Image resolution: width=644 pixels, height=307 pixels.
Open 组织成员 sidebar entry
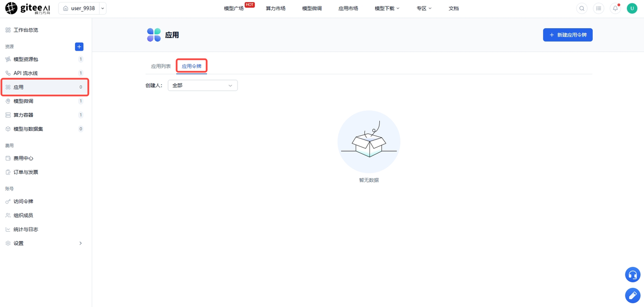point(46,216)
